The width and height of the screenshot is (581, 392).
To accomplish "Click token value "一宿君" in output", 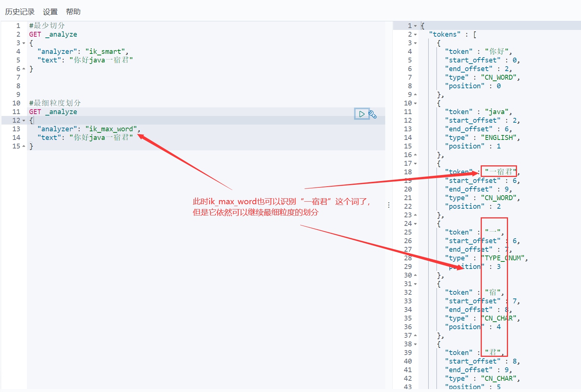I will point(501,172).
